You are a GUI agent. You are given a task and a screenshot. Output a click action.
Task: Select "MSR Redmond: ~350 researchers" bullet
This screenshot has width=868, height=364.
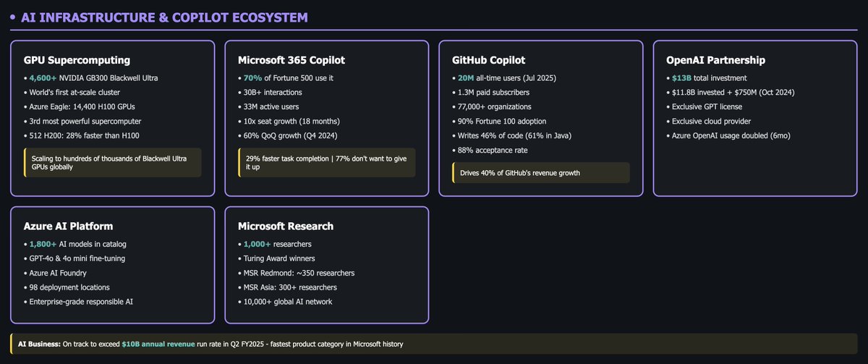296,273
